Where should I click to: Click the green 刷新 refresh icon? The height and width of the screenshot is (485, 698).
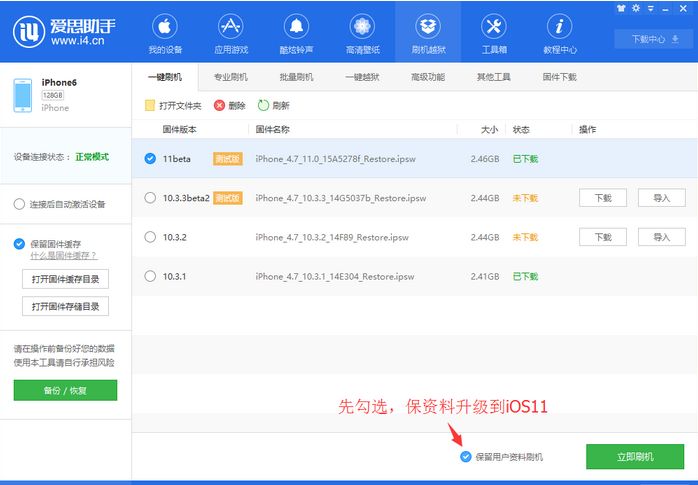(263, 105)
